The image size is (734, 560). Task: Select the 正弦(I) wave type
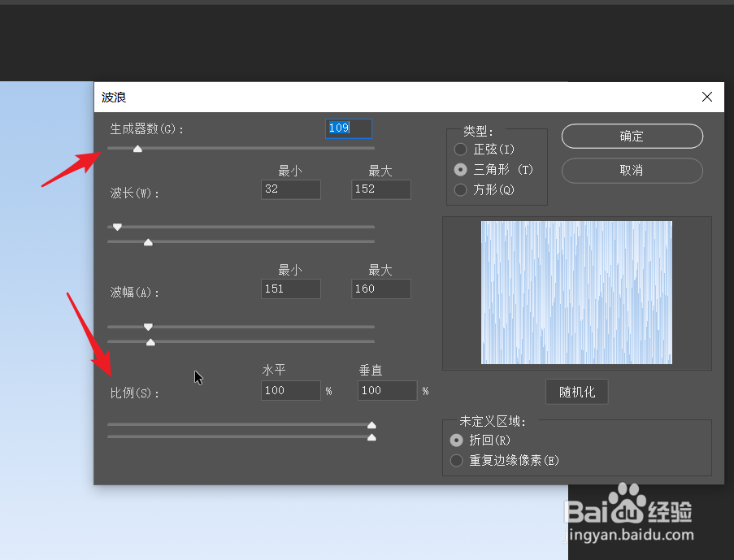point(484,150)
